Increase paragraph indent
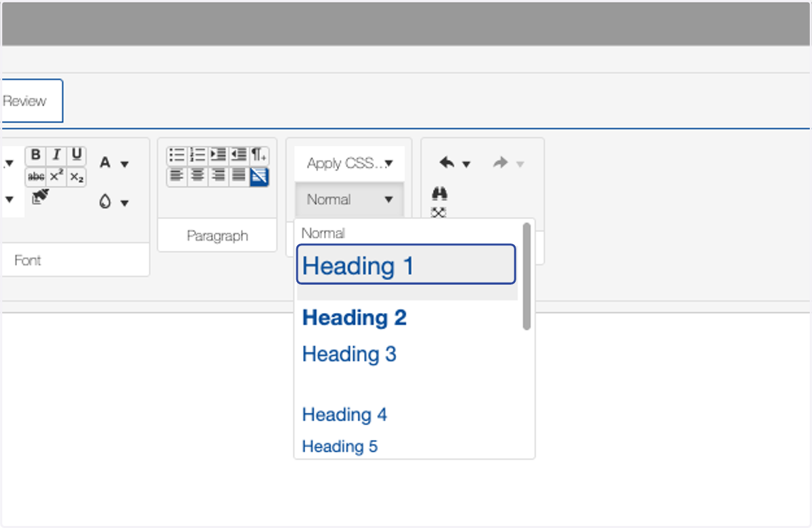The image size is (812, 528). click(x=217, y=155)
